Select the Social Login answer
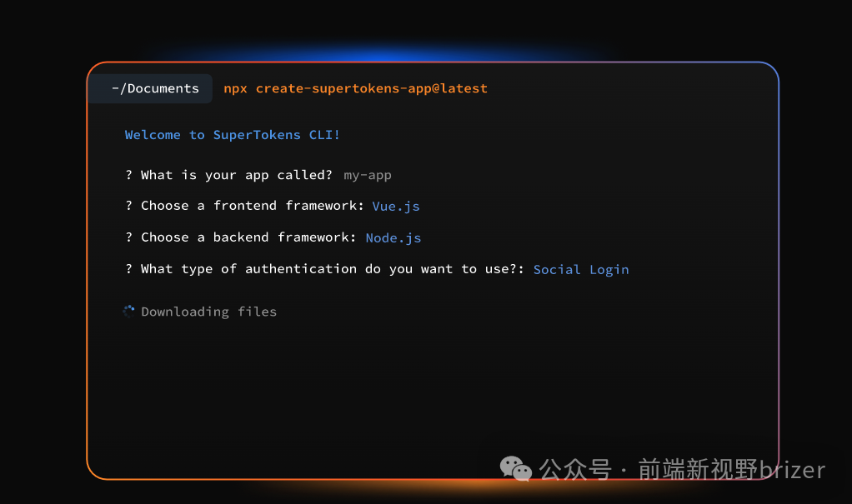 coord(581,269)
